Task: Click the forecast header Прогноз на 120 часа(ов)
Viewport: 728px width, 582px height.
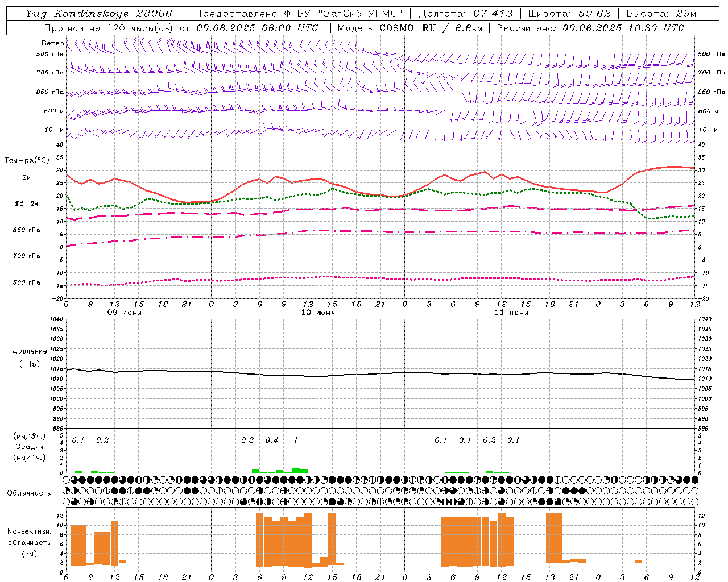Action: click(109, 28)
